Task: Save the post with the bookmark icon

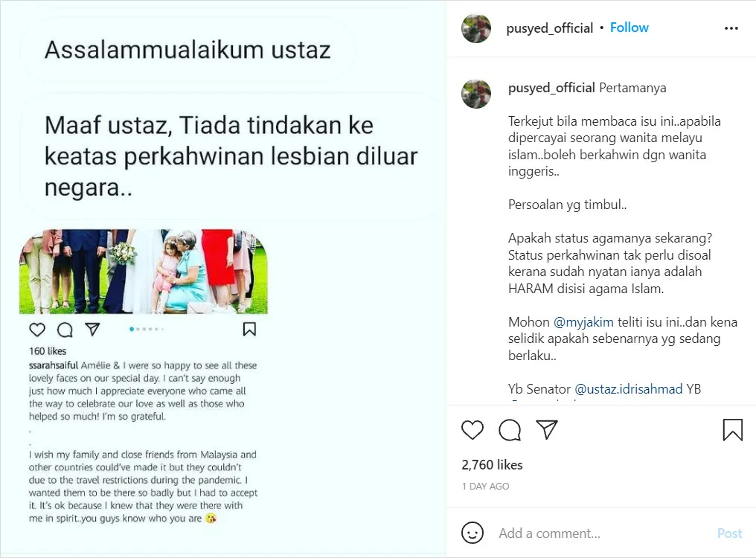Action: pyautogui.click(x=732, y=430)
